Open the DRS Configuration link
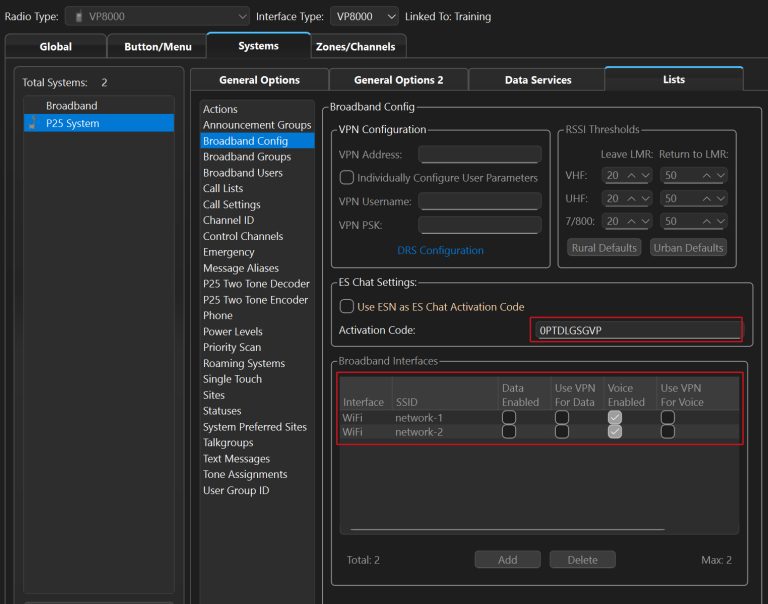The image size is (768, 604). click(440, 250)
